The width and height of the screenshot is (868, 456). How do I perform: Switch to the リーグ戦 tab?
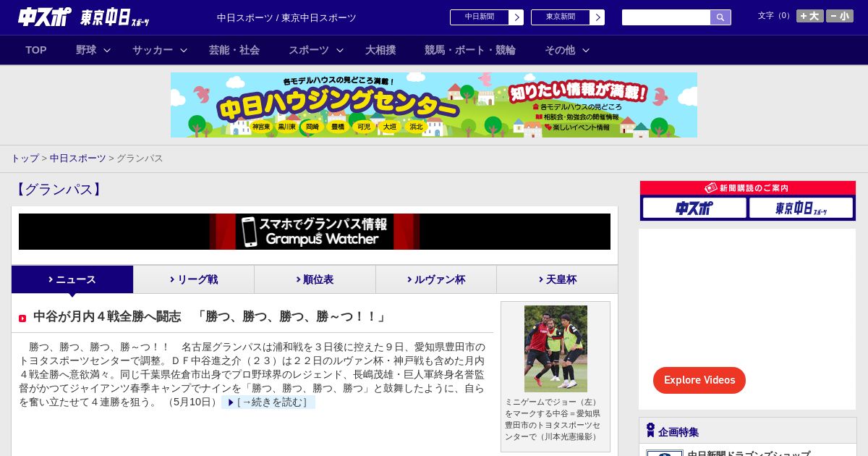pyautogui.click(x=194, y=279)
